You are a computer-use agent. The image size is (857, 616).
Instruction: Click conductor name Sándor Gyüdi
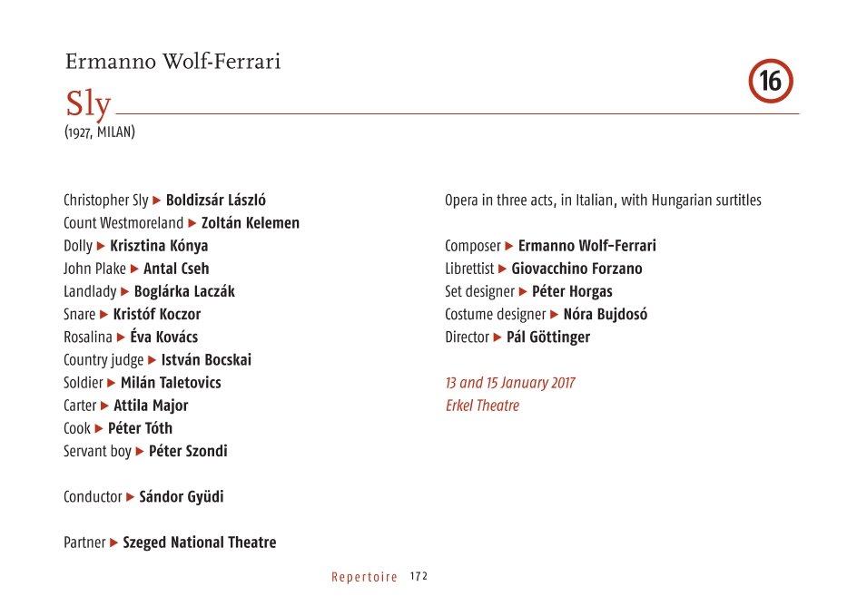(182, 496)
